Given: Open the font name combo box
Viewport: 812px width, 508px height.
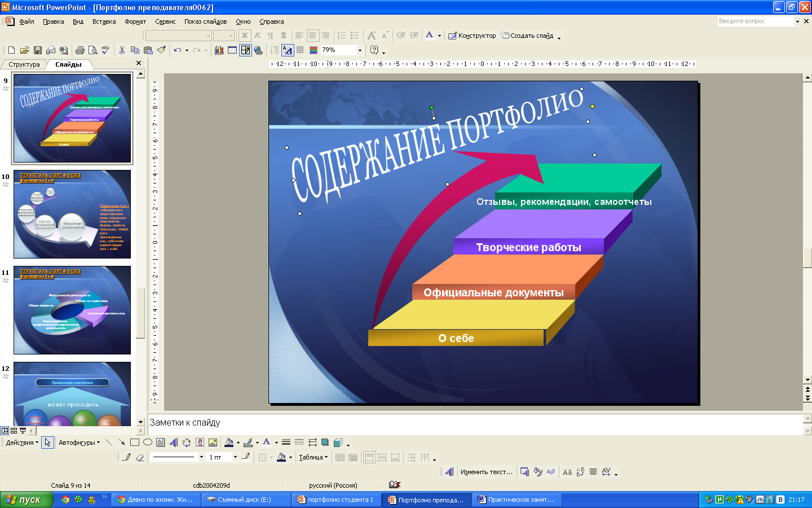Looking at the screenshot, I should [178, 36].
